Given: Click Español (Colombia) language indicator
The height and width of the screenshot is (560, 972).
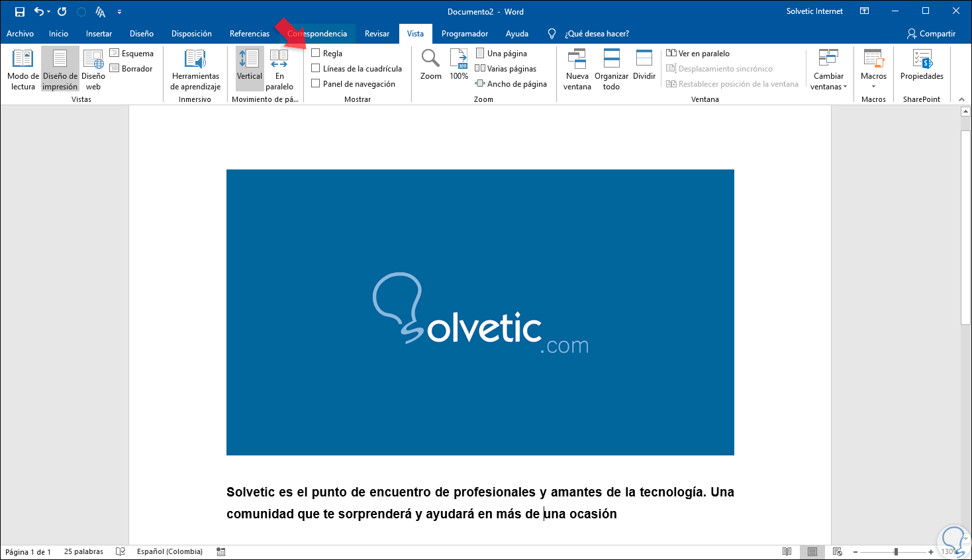Looking at the screenshot, I should [x=170, y=551].
